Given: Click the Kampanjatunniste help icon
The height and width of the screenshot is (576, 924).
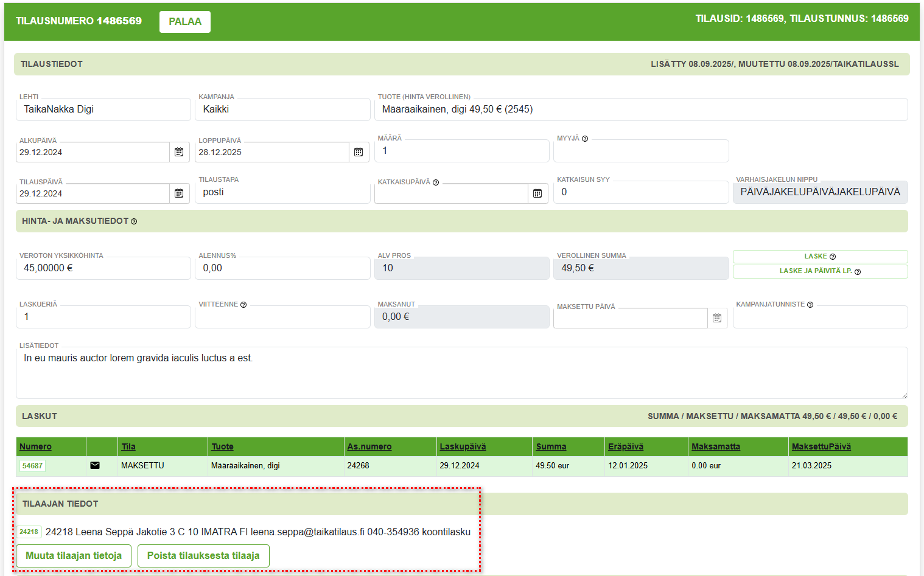Looking at the screenshot, I should pos(810,305).
